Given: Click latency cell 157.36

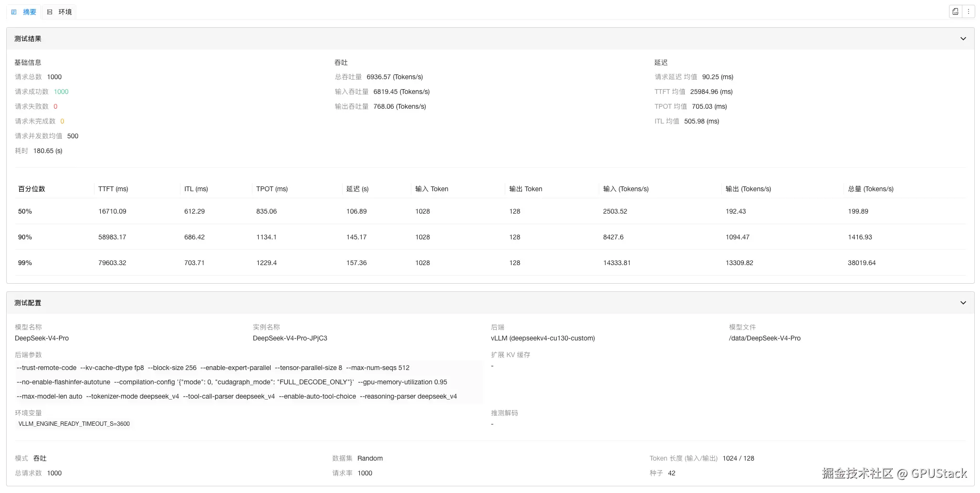Looking at the screenshot, I should (x=356, y=263).
